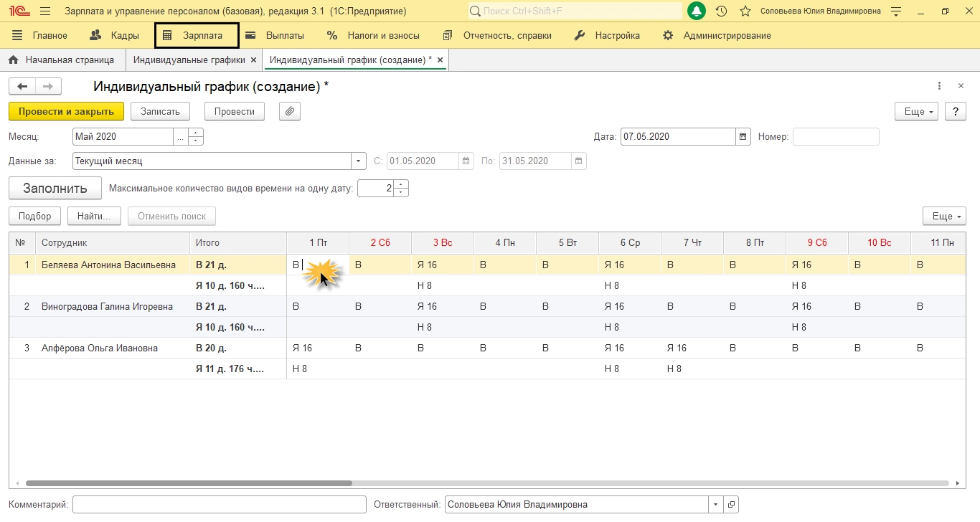Screen dimensions: 980x522
Task: Open help with the question mark button
Action: click(955, 112)
